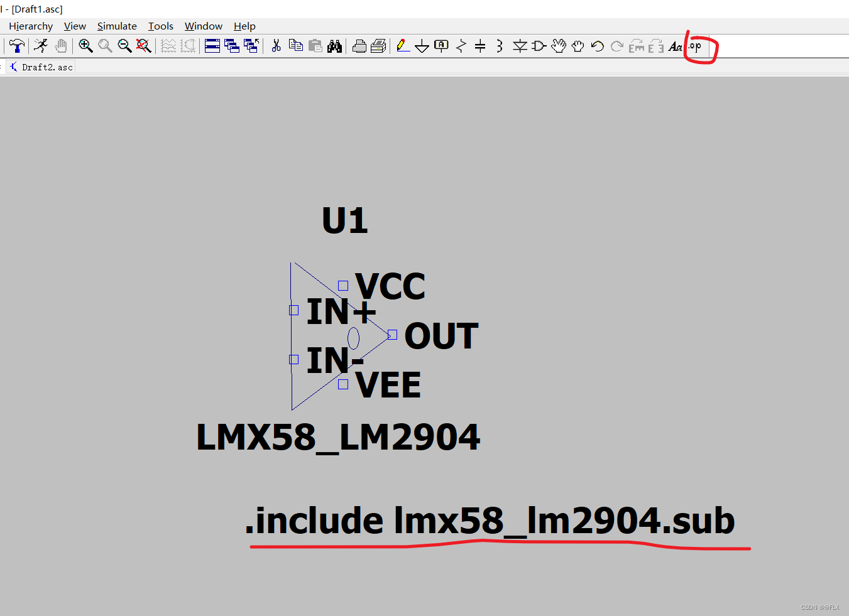Click the IN- input pin
Screen dimensions: 849x616
(x=293, y=360)
